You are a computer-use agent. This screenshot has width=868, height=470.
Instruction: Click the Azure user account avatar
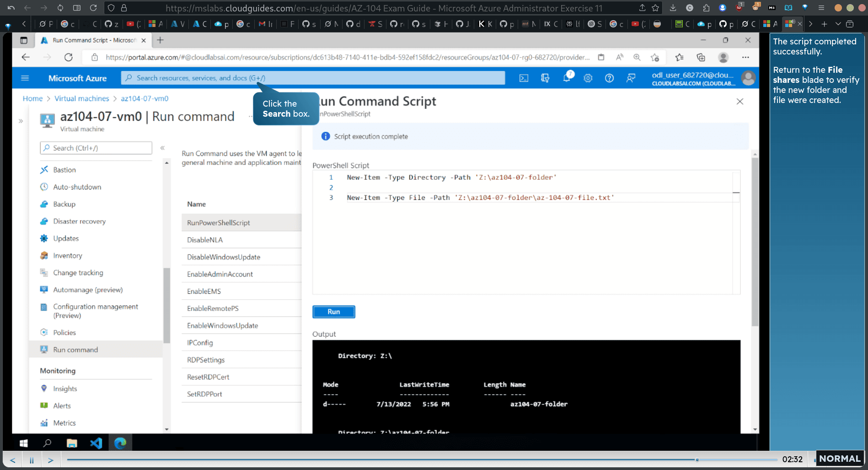(x=748, y=78)
